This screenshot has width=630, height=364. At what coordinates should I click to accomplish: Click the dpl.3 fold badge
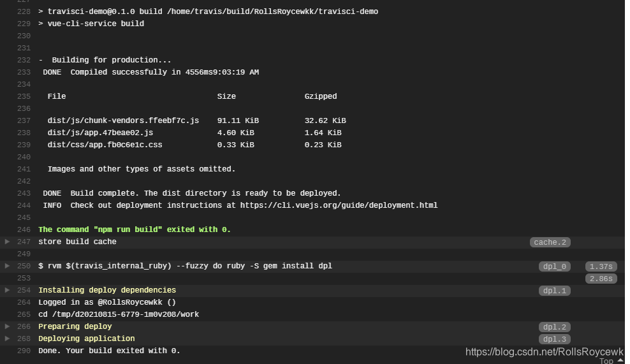tap(555, 339)
